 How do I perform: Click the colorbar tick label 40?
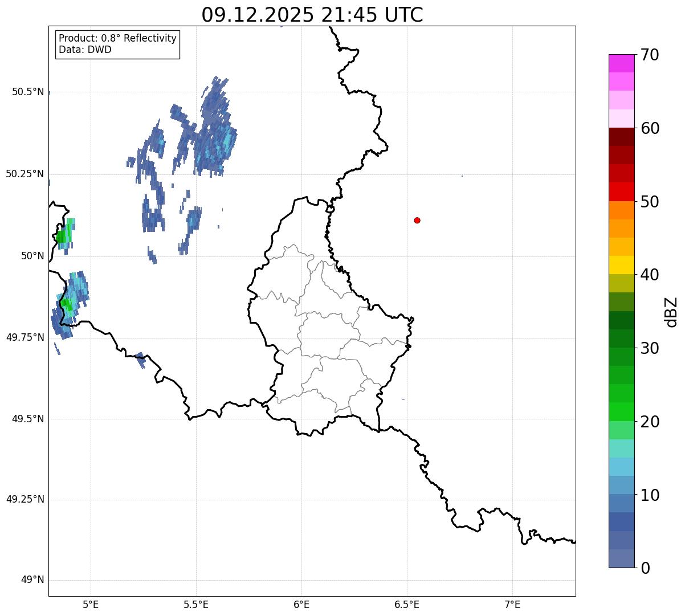coord(649,275)
